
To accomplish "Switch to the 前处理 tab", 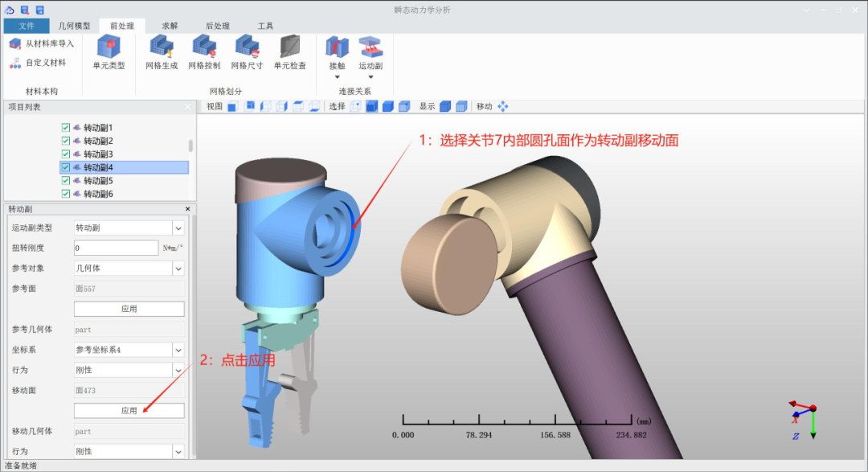I will [x=122, y=26].
